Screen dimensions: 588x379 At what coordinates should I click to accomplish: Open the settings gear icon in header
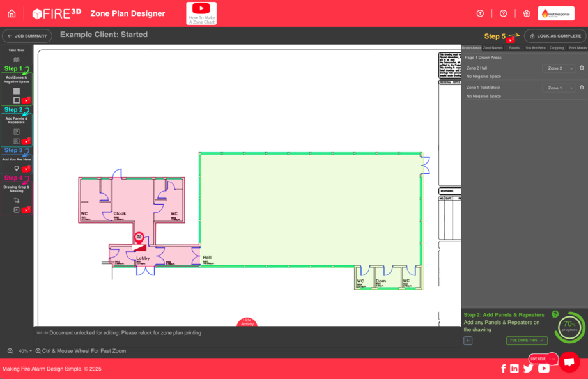527,13
